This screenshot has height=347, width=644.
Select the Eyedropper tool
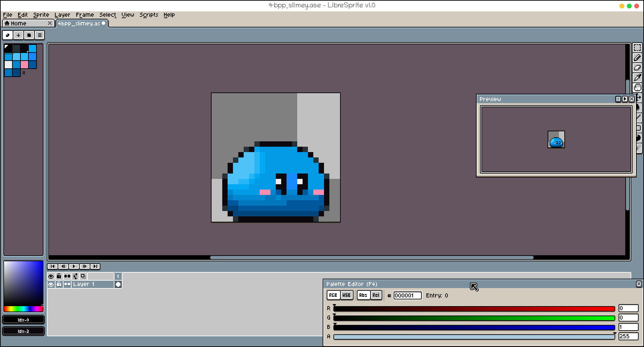(637, 78)
